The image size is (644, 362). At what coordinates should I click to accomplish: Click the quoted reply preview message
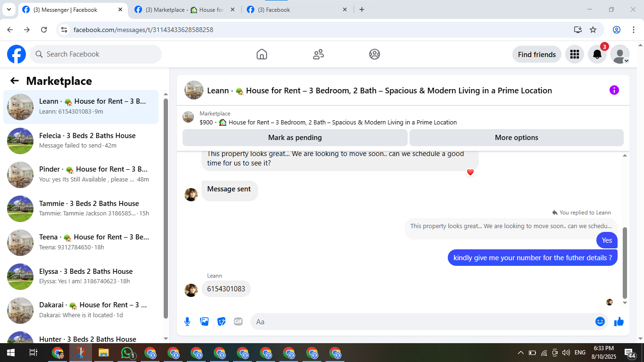(511, 226)
